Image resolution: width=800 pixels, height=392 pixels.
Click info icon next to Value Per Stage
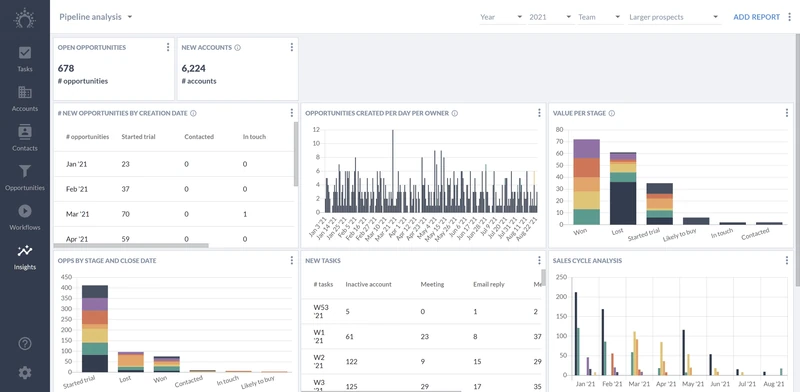(612, 113)
